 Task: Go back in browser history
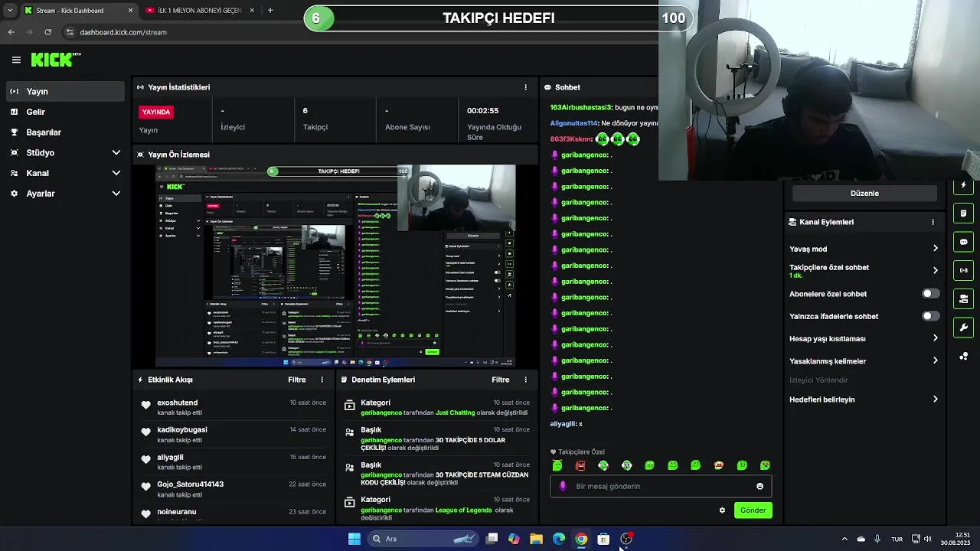click(11, 32)
